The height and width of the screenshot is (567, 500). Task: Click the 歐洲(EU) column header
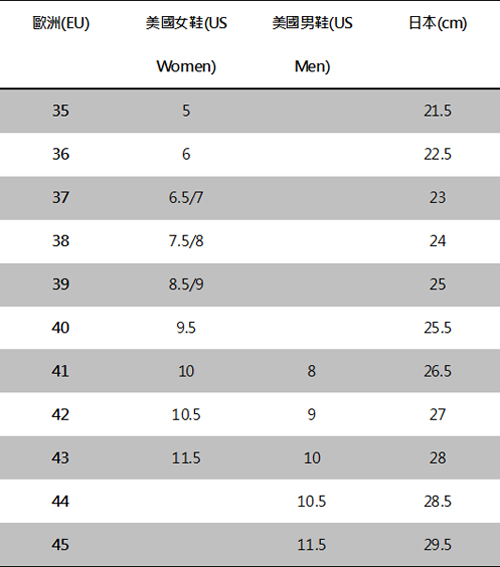tap(61, 24)
